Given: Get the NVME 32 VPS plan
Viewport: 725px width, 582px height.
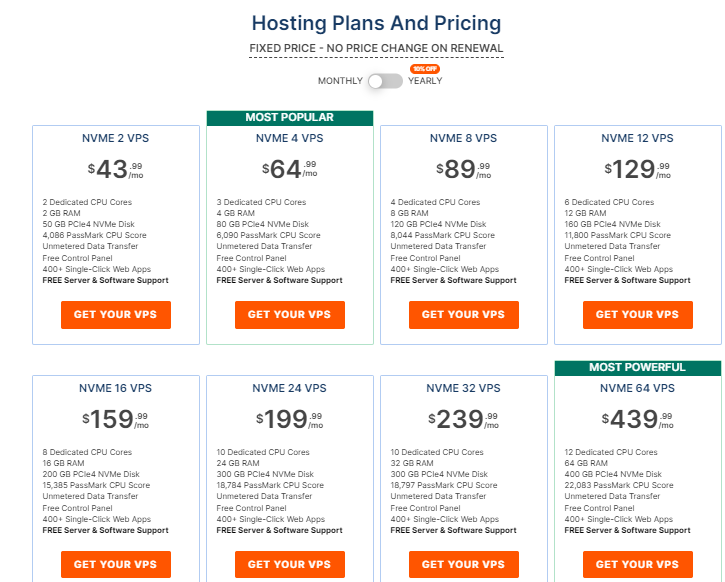Looking at the screenshot, I should pos(464,564).
